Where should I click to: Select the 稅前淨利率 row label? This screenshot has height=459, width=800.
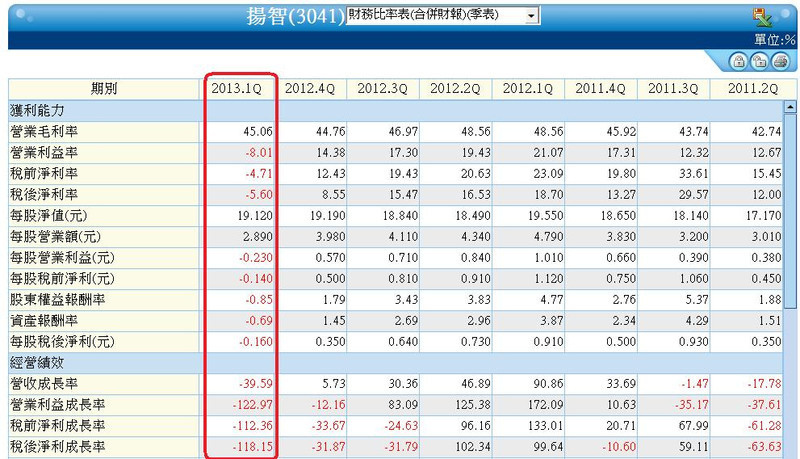click(x=44, y=173)
